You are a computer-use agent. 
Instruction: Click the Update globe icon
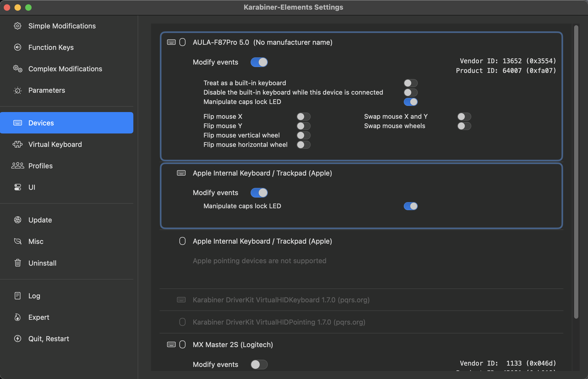[x=18, y=220]
